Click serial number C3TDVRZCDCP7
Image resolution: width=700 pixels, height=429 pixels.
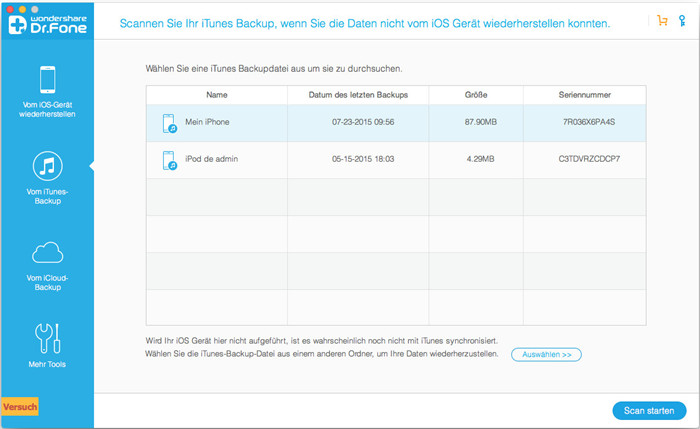[589, 159]
